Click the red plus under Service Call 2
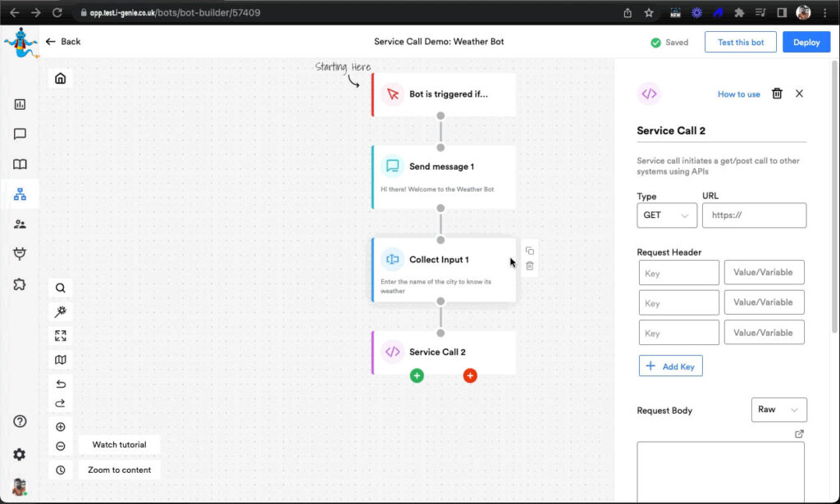This screenshot has height=504, width=840. 469,375
